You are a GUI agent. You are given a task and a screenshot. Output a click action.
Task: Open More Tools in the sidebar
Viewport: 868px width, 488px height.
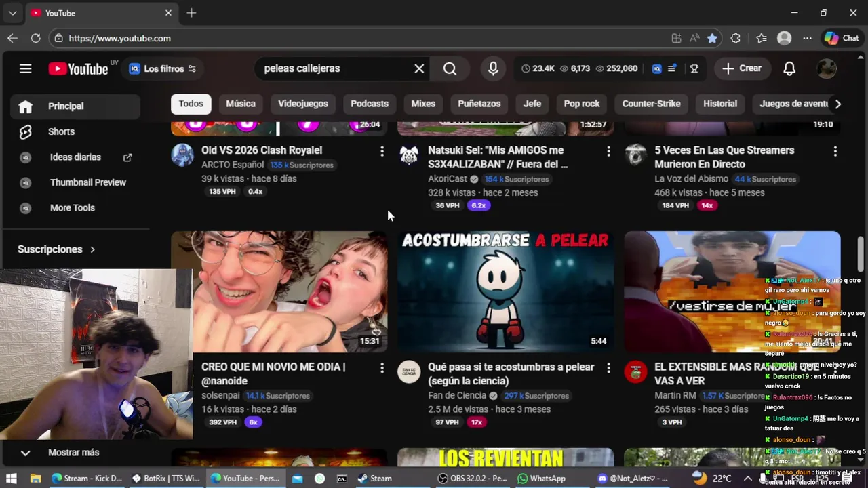tap(75, 208)
